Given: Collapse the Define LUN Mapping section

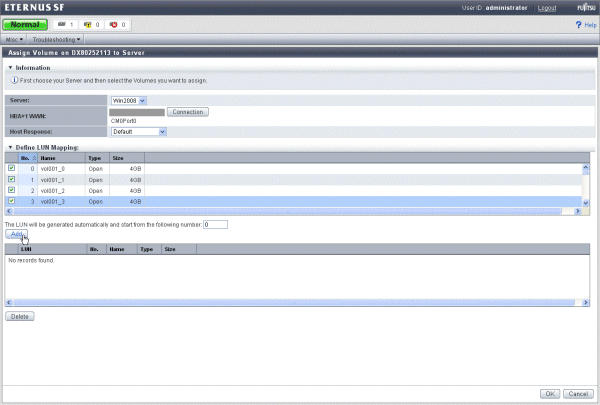Looking at the screenshot, I should coord(10,147).
